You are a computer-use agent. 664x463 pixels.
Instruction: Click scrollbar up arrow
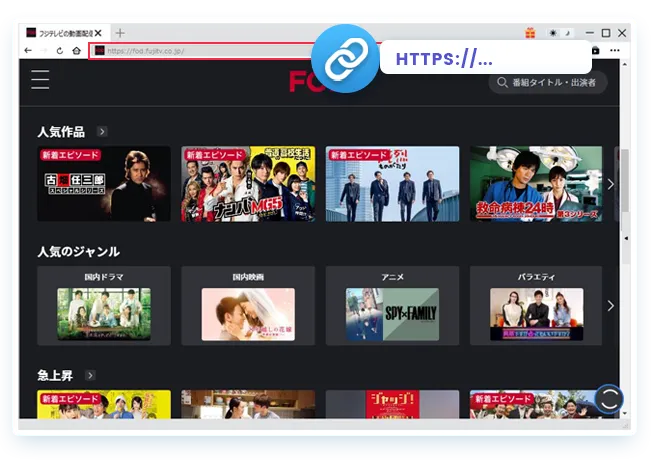tap(625, 64)
